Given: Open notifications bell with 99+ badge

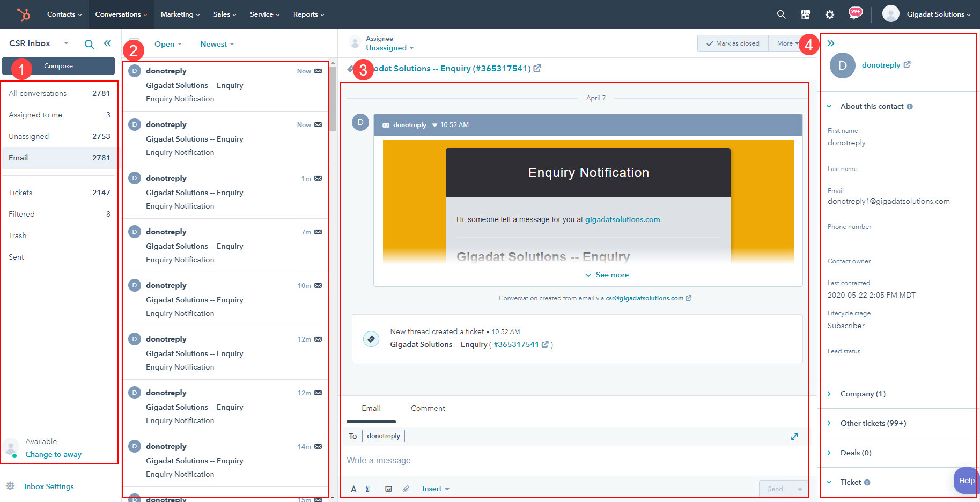Looking at the screenshot, I should (854, 13).
